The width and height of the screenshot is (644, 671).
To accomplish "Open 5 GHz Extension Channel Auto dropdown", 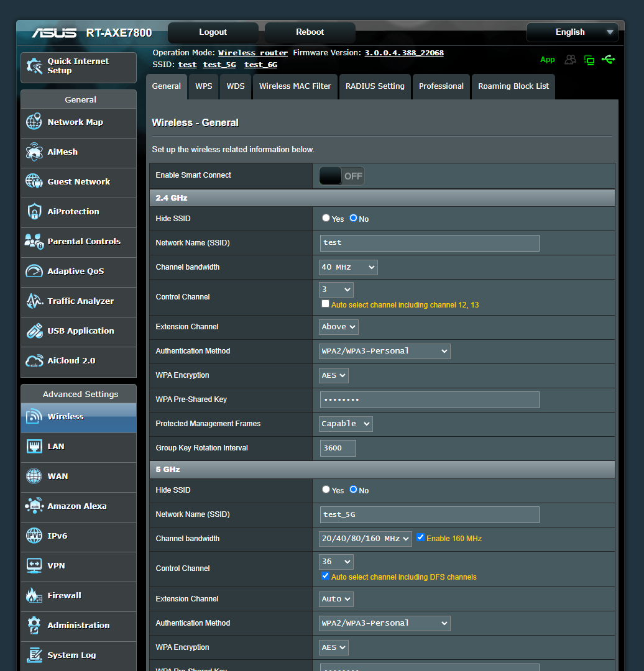I will pos(336,599).
